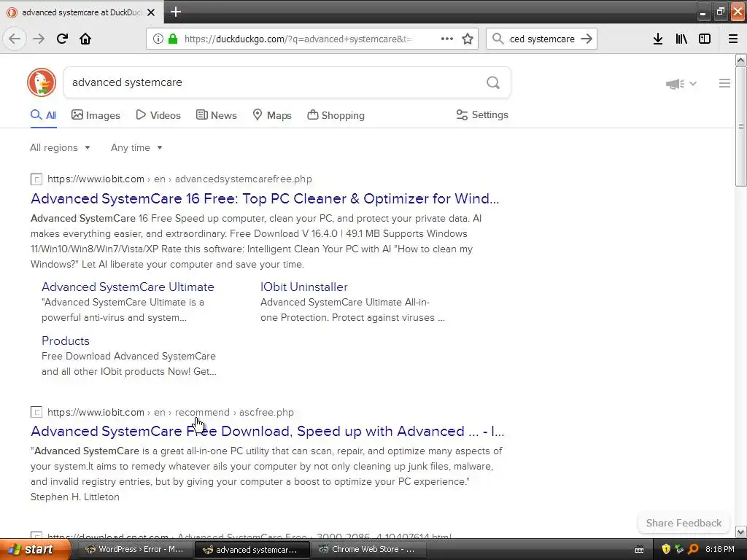The height and width of the screenshot is (560, 747).
Task: Open the Firefox hamburger menu
Action: [733, 39]
